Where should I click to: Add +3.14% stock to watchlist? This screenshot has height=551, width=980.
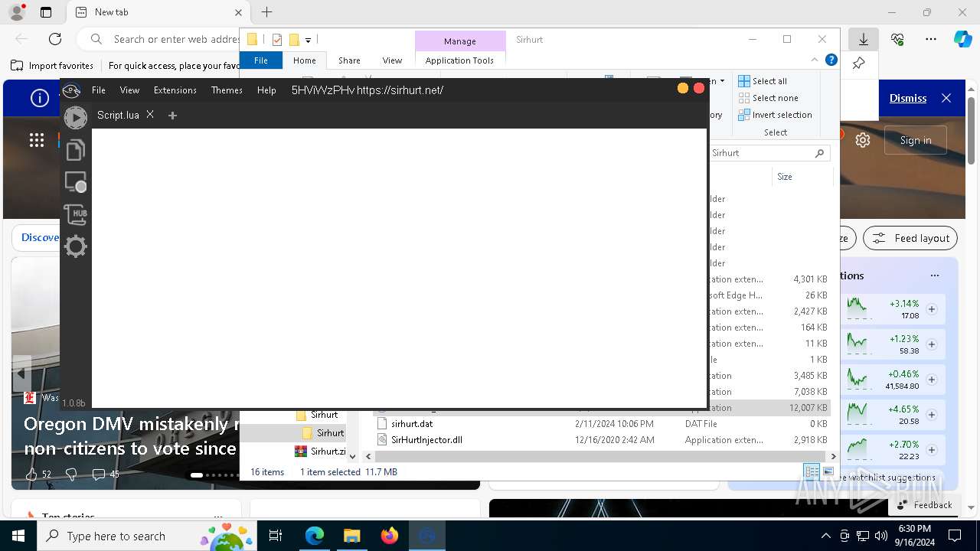[x=932, y=309]
